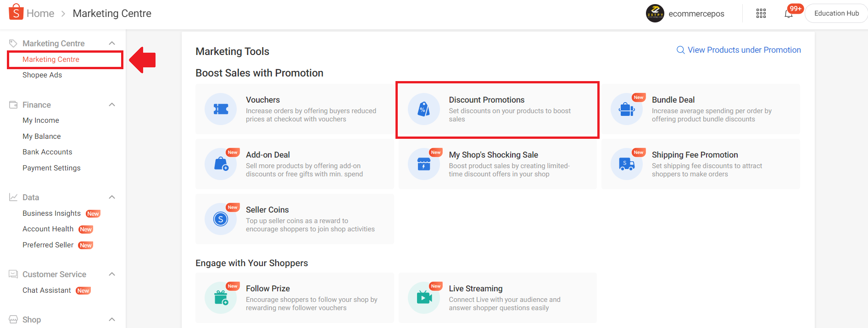
Task: Open Shopee Ads in the sidebar
Action: (x=42, y=75)
